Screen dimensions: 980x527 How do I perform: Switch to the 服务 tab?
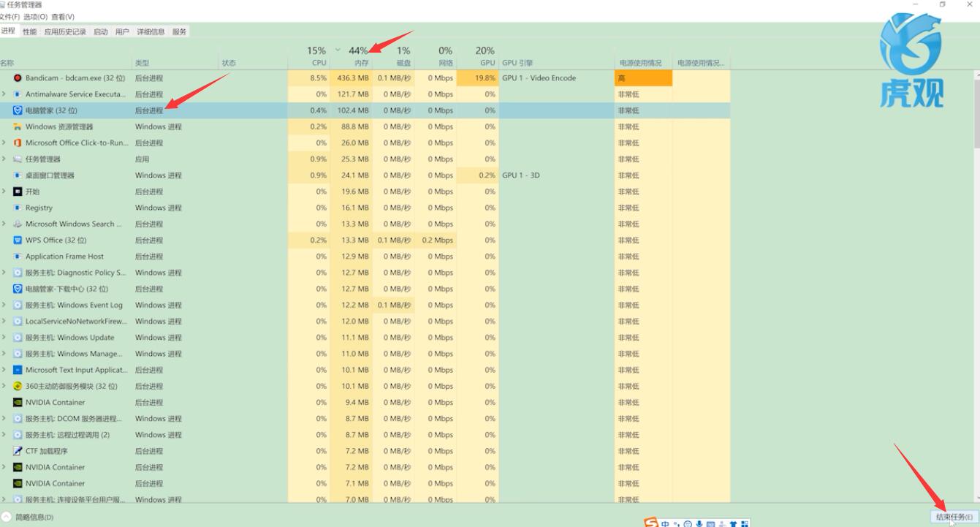point(179,31)
